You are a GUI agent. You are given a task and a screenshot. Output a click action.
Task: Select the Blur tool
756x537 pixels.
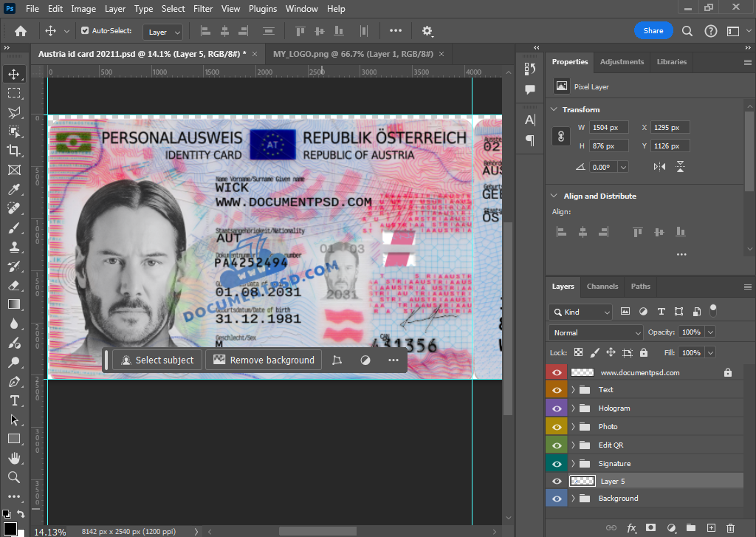(14, 324)
